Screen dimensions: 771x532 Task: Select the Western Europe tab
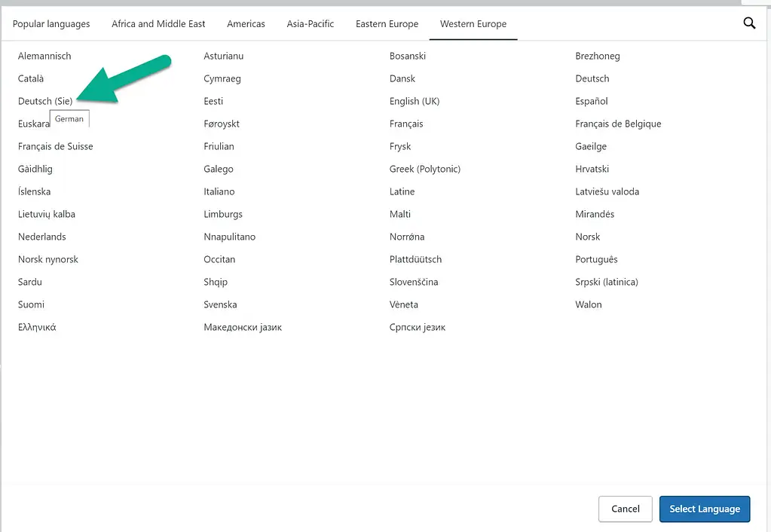[473, 23]
